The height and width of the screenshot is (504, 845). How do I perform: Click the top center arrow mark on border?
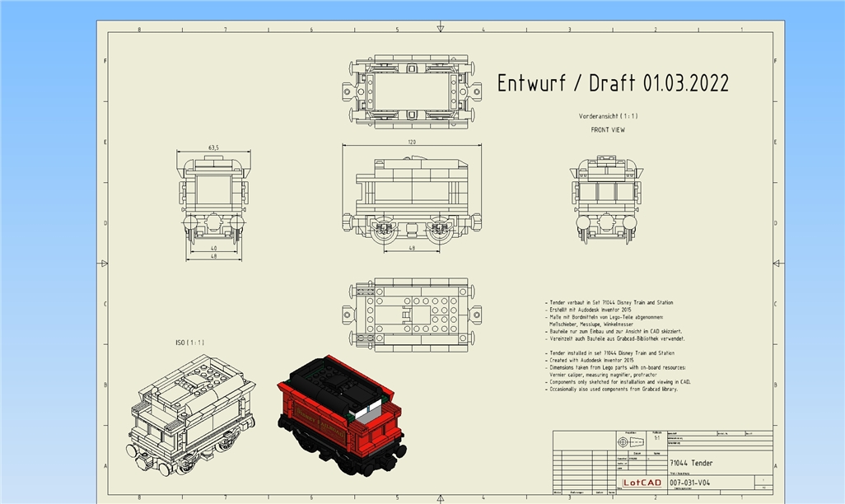tap(441, 27)
